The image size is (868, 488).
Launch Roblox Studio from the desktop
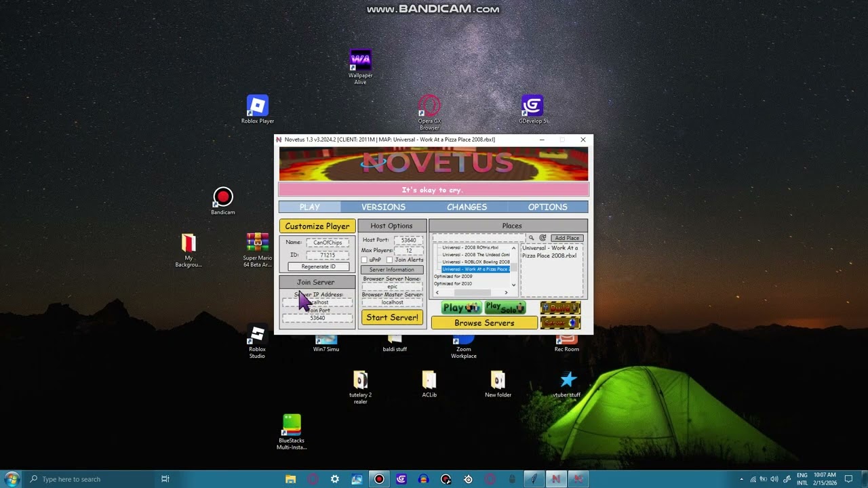point(257,342)
